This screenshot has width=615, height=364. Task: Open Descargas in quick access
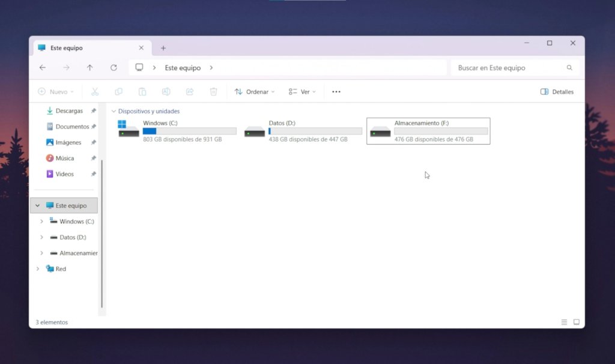click(x=68, y=111)
